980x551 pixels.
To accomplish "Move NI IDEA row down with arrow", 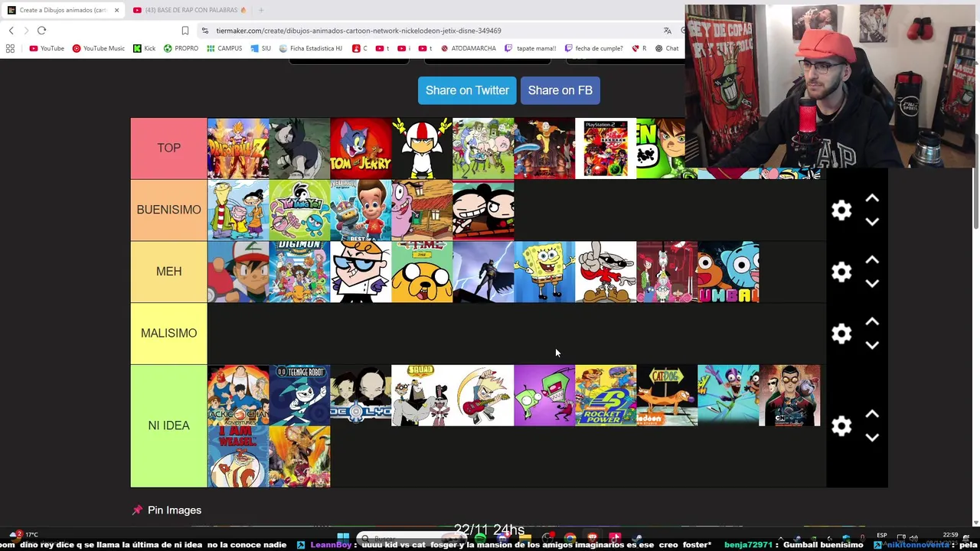I will (x=872, y=438).
